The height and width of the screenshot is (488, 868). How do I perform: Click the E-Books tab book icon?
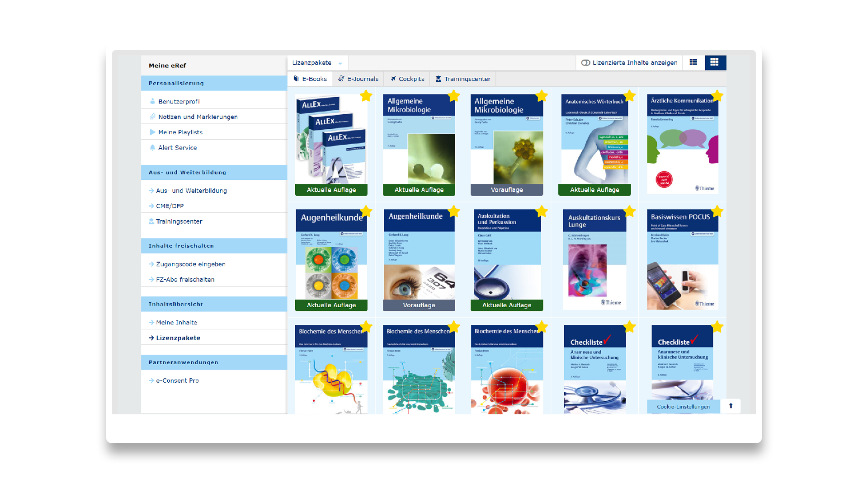point(297,79)
